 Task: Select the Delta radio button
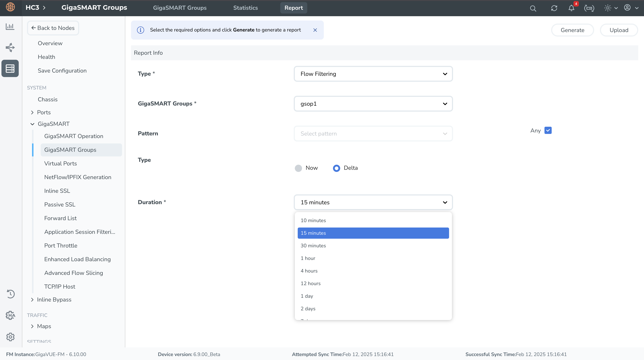[x=337, y=168]
